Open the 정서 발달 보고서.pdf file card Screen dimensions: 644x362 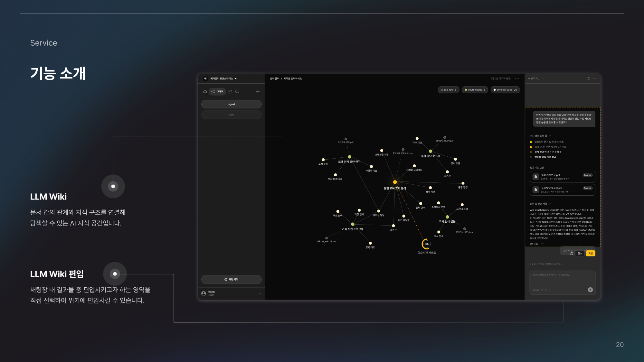[563, 190]
